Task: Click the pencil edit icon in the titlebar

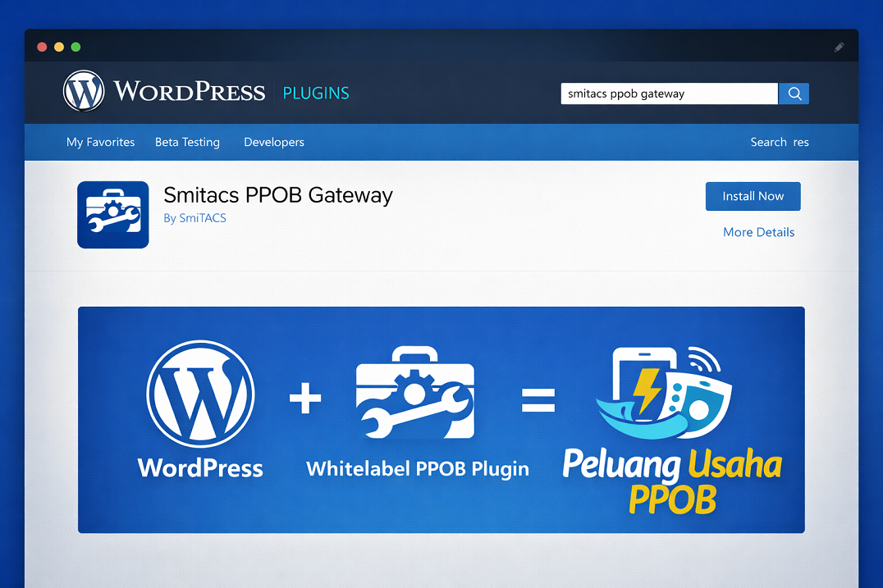Action: (x=839, y=47)
